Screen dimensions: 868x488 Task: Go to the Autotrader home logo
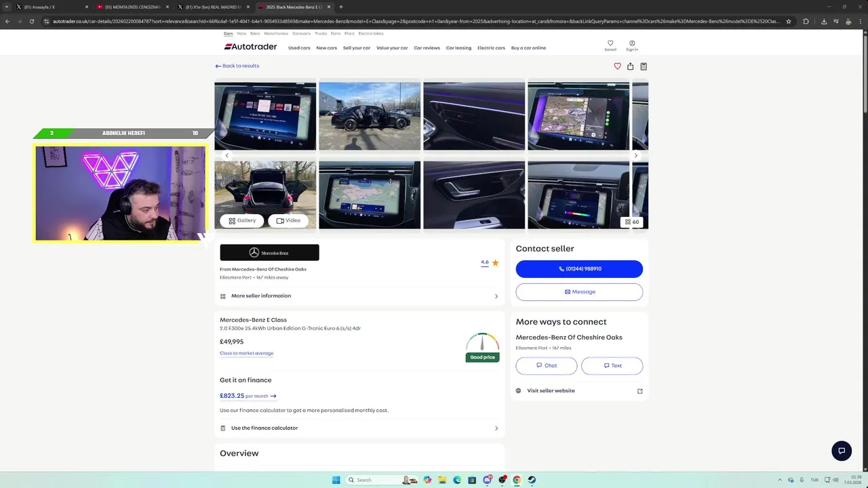coord(250,47)
